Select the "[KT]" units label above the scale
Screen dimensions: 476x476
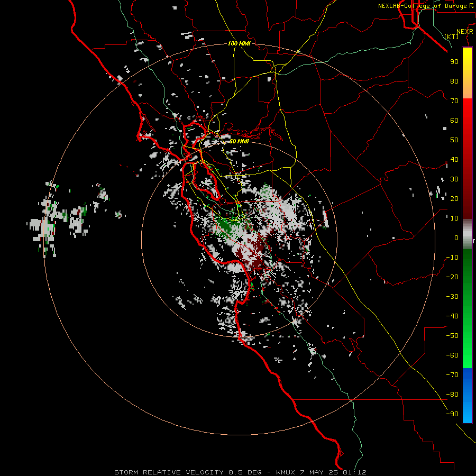pyautogui.click(x=451, y=36)
